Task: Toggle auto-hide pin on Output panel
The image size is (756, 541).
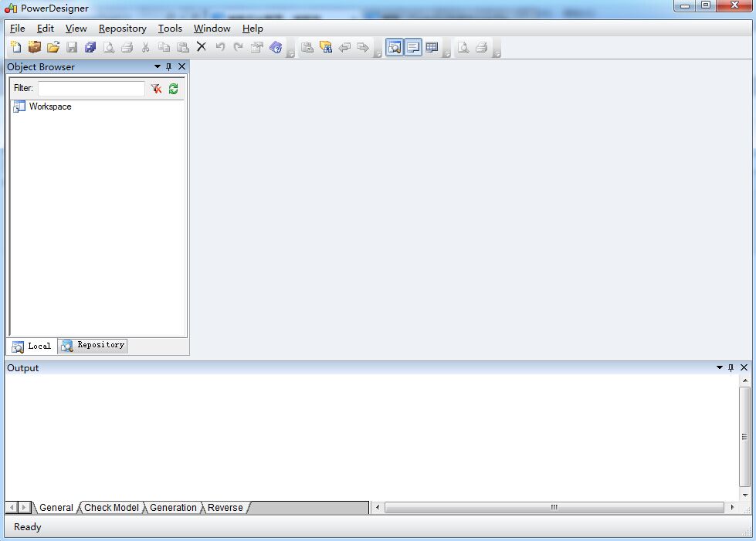Action: click(x=731, y=367)
